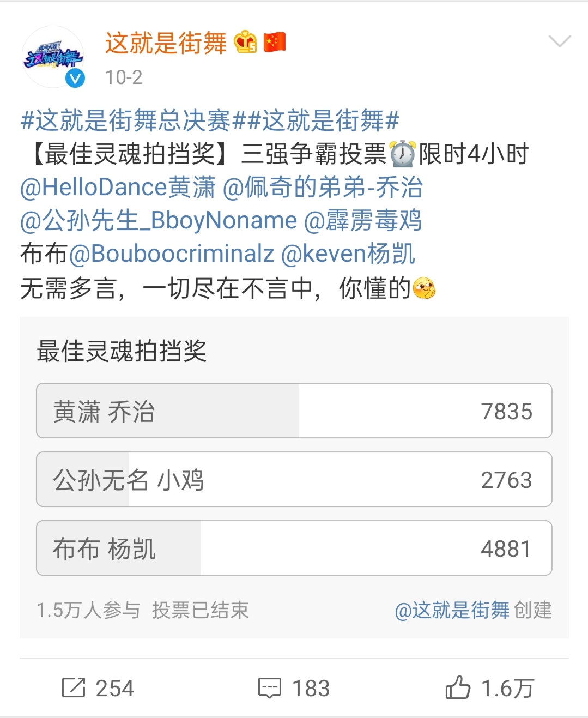Open mention @佩奇的弟弟-乔治

pyautogui.click(x=323, y=188)
